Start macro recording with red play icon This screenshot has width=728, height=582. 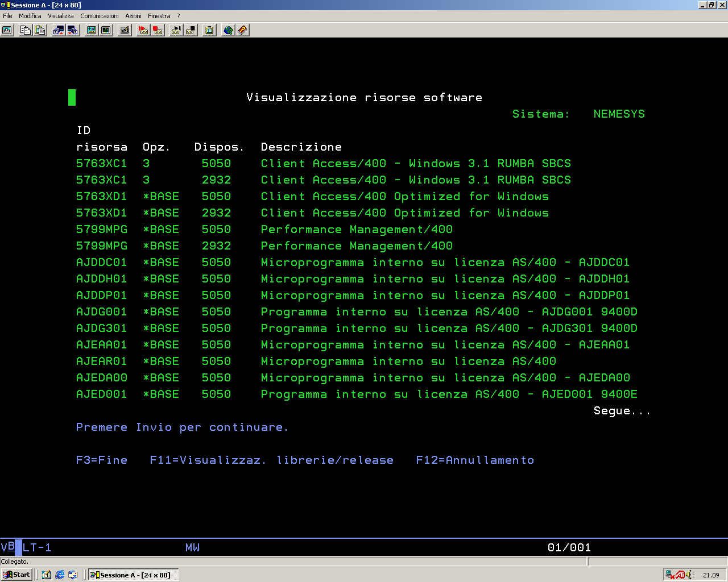143,30
